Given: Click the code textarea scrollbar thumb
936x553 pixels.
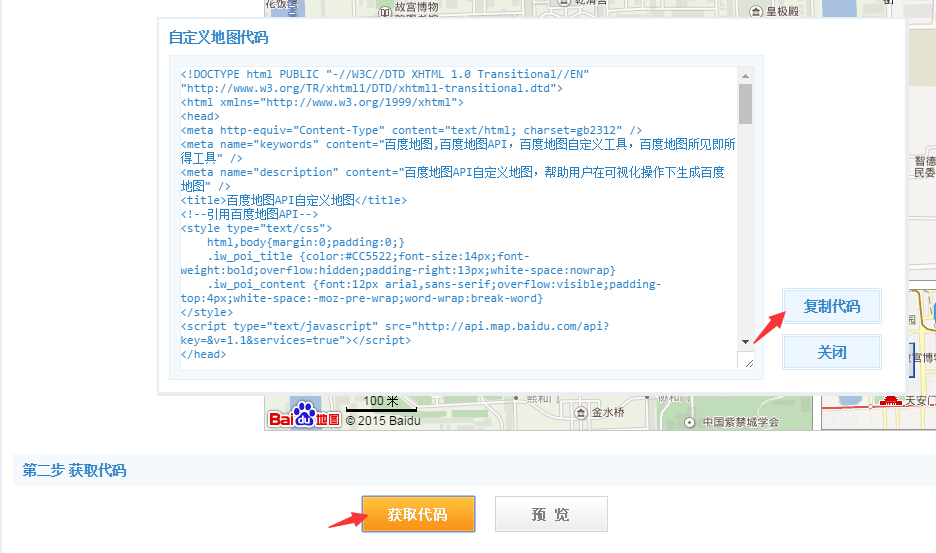Looking at the screenshot, I should pos(745,104).
